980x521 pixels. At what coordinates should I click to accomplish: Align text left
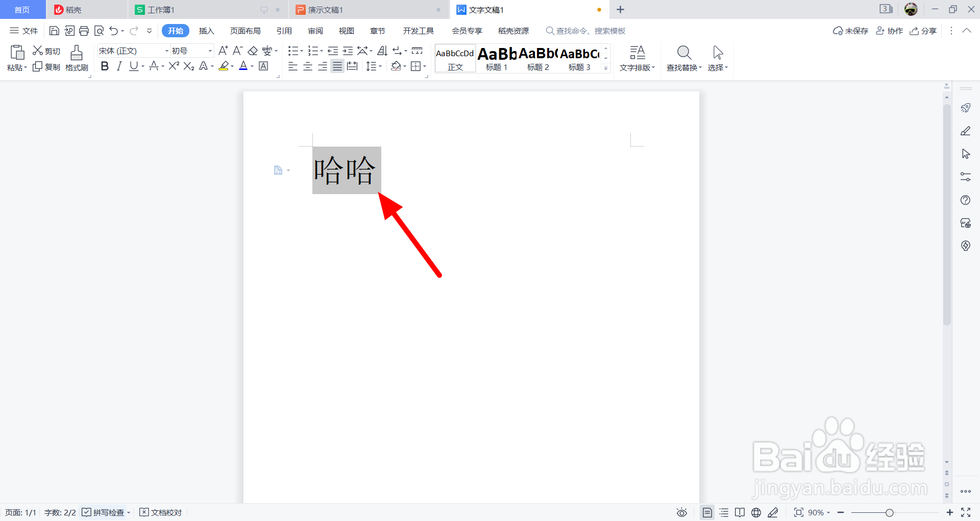click(x=293, y=66)
